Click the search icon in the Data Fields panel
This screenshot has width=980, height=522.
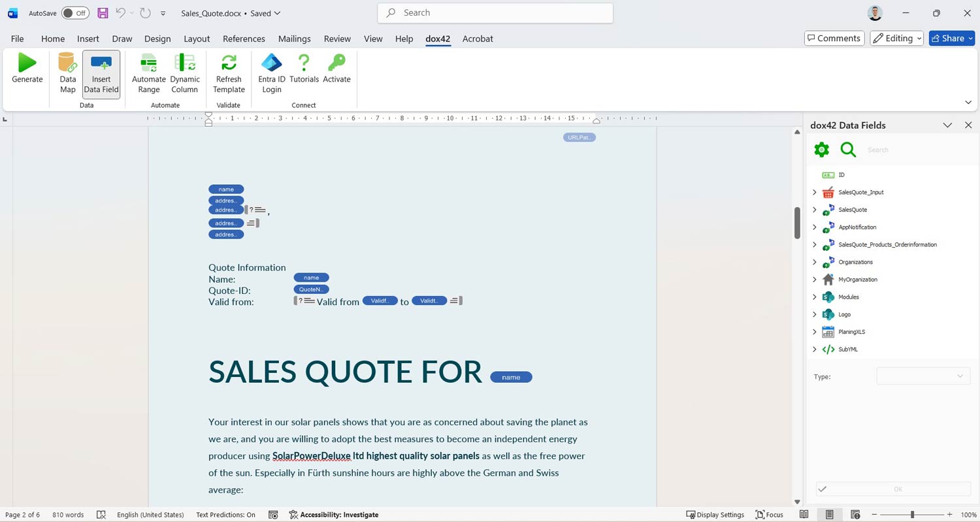click(x=848, y=149)
